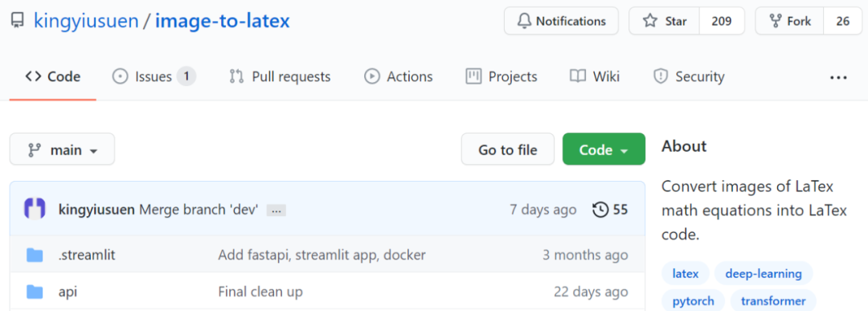868x311 pixels.
Task: Open the Wiki tab
Action: pyautogui.click(x=595, y=76)
